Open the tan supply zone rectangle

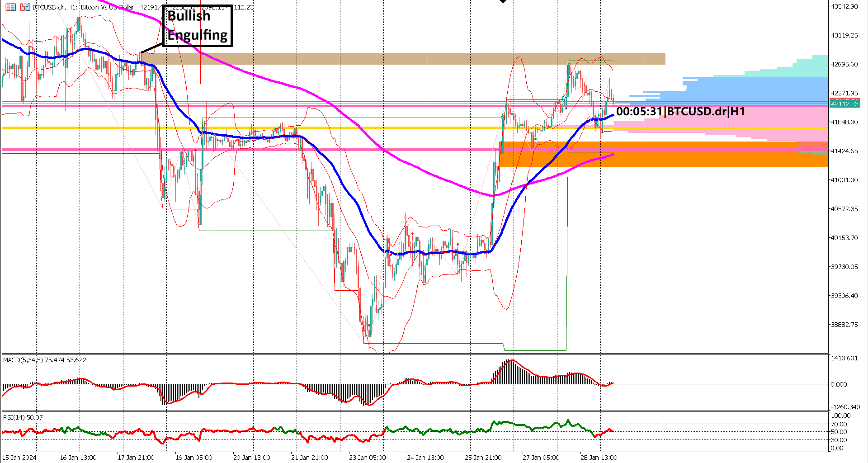point(407,58)
